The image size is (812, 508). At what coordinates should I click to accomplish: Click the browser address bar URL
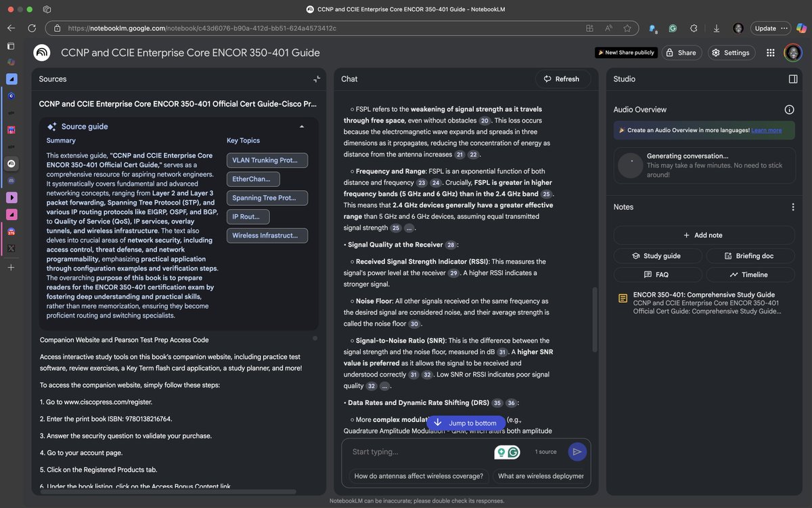point(202,28)
